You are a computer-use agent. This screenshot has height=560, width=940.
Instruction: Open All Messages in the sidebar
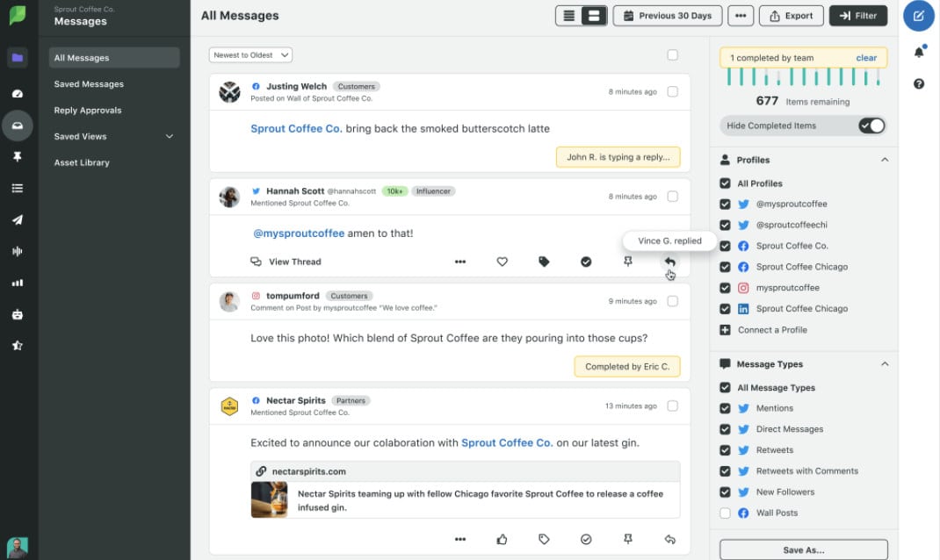pyautogui.click(x=114, y=58)
